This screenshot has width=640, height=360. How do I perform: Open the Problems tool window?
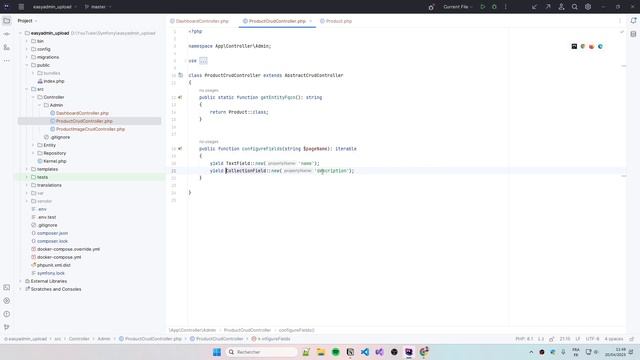(7, 314)
